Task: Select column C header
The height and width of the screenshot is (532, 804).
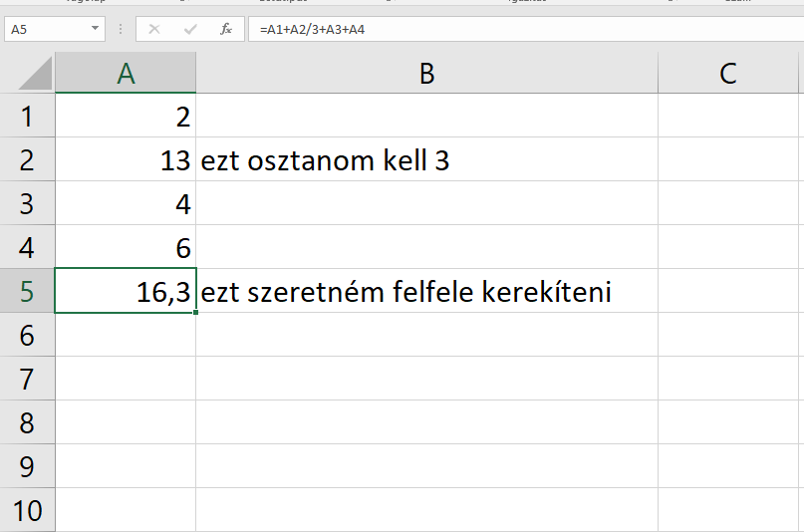Action: pos(727,73)
